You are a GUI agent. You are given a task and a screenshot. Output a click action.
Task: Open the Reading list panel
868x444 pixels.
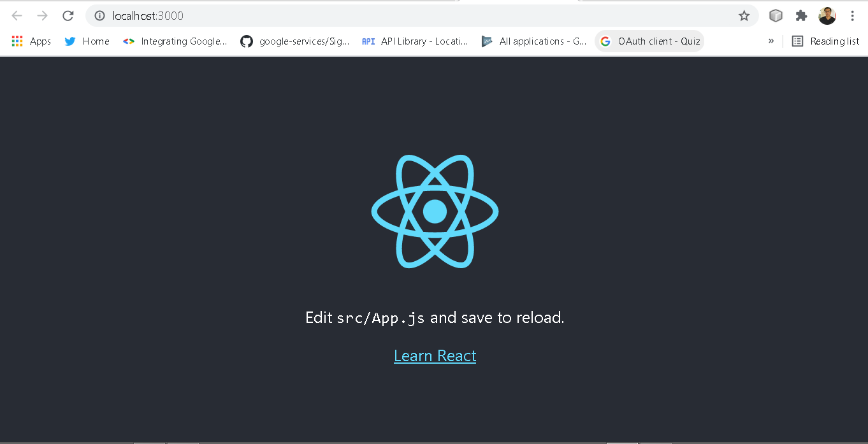tap(825, 41)
